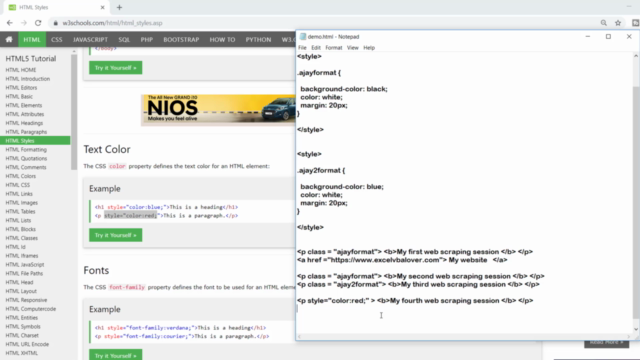Open HTML Responsive in the sidebar

tap(26, 300)
